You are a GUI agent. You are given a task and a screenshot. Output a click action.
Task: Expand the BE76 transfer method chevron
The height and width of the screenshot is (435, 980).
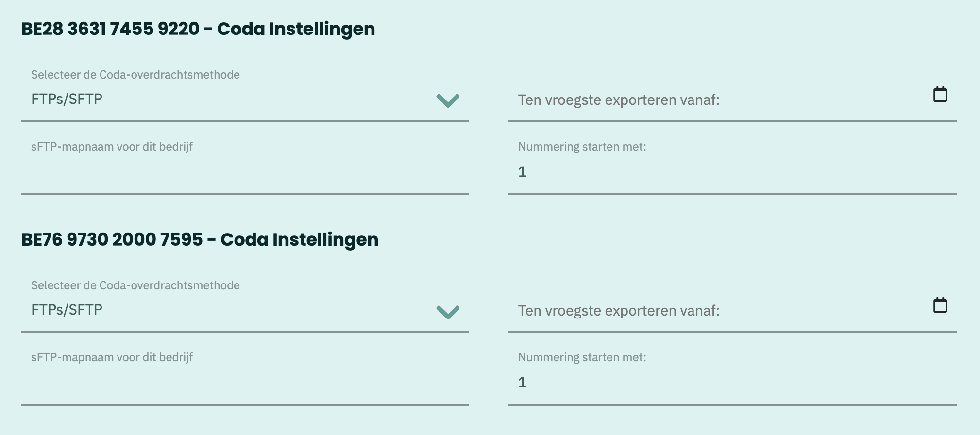click(x=448, y=312)
